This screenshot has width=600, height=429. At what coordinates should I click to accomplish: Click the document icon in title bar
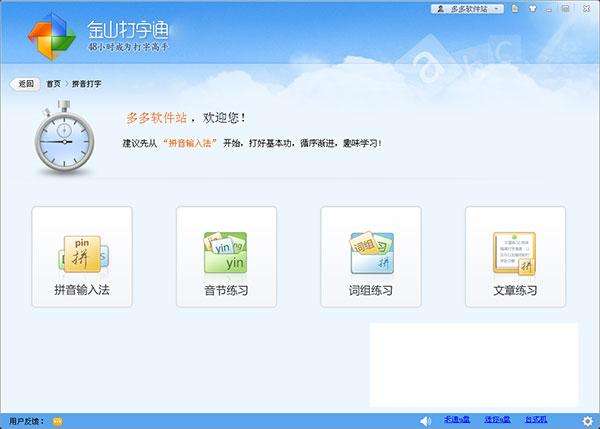click(515, 8)
